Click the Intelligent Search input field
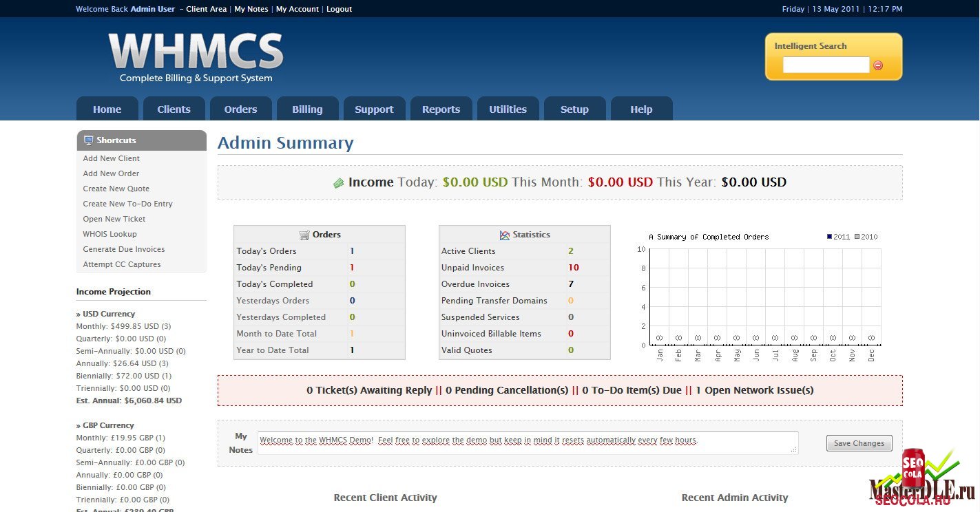Screen dimensions: 980x512 (826, 65)
